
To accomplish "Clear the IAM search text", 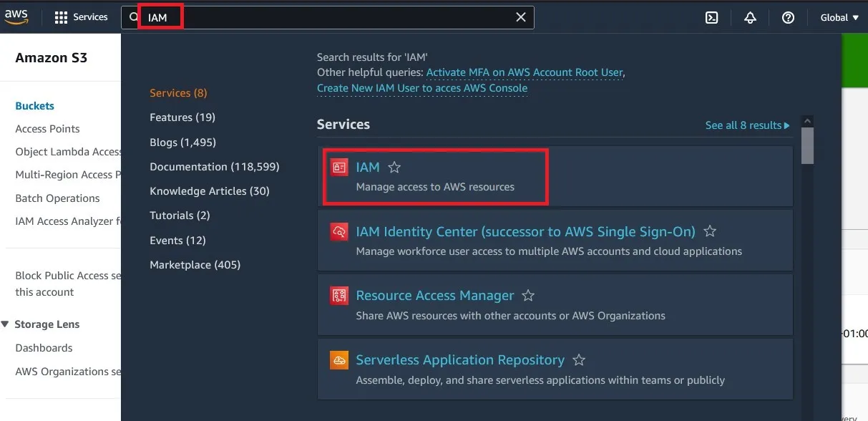I will point(521,17).
